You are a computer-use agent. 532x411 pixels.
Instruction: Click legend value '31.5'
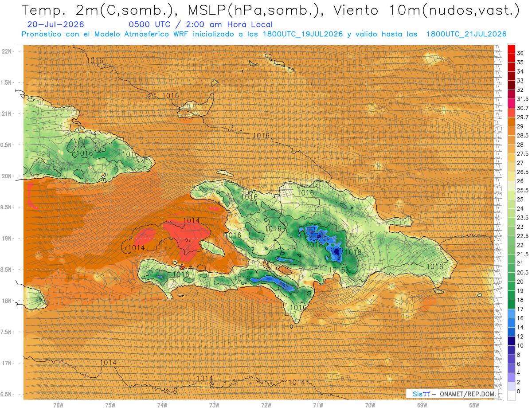pos(523,99)
